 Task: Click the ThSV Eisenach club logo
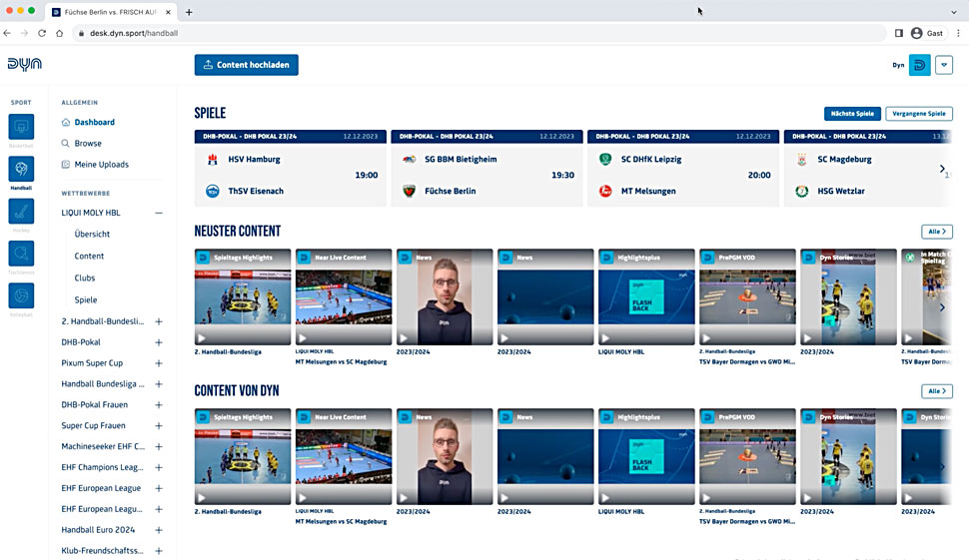213,192
